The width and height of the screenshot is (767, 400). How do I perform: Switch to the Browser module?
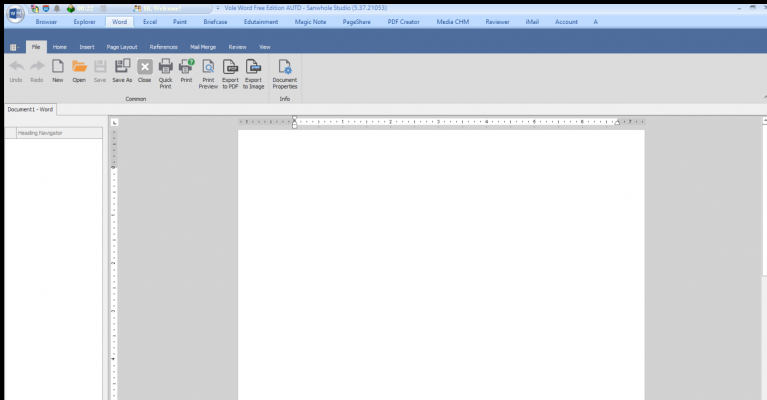point(46,22)
